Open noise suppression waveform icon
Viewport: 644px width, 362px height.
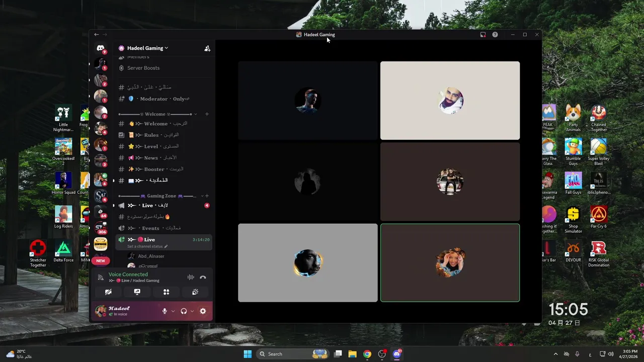pos(191,277)
